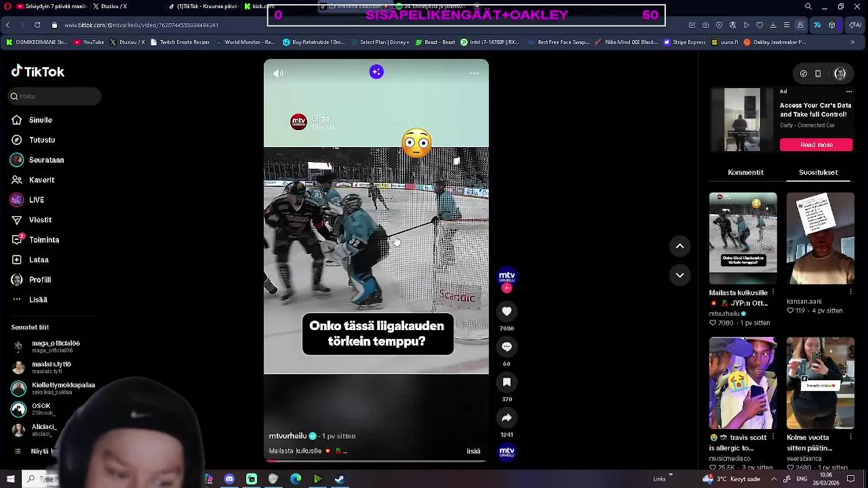Click the purple sparkle icon atop video

click(376, 72)
